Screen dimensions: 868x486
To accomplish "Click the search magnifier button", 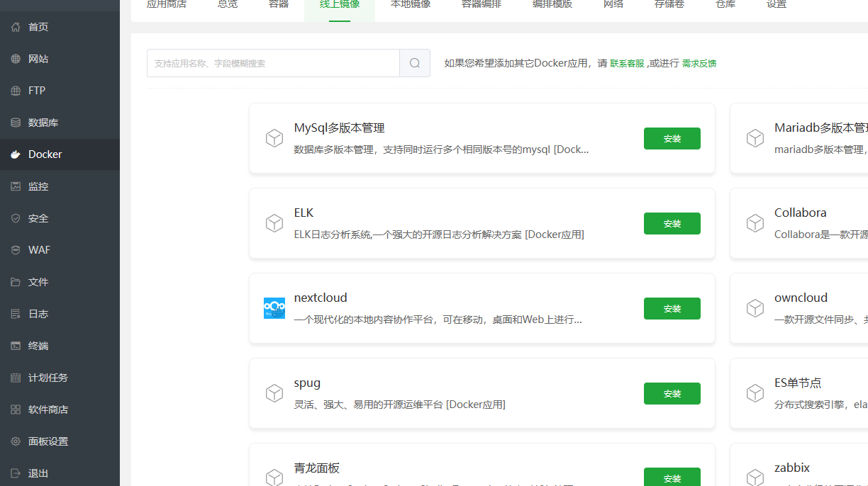I will tap(415, 63).
